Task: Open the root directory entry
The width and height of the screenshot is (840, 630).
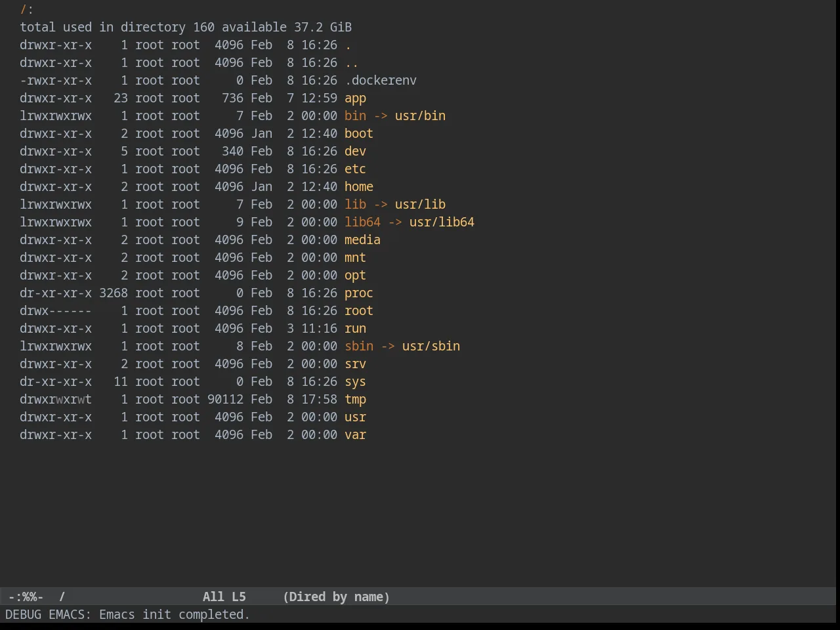Action: click(x=359, y=311)
